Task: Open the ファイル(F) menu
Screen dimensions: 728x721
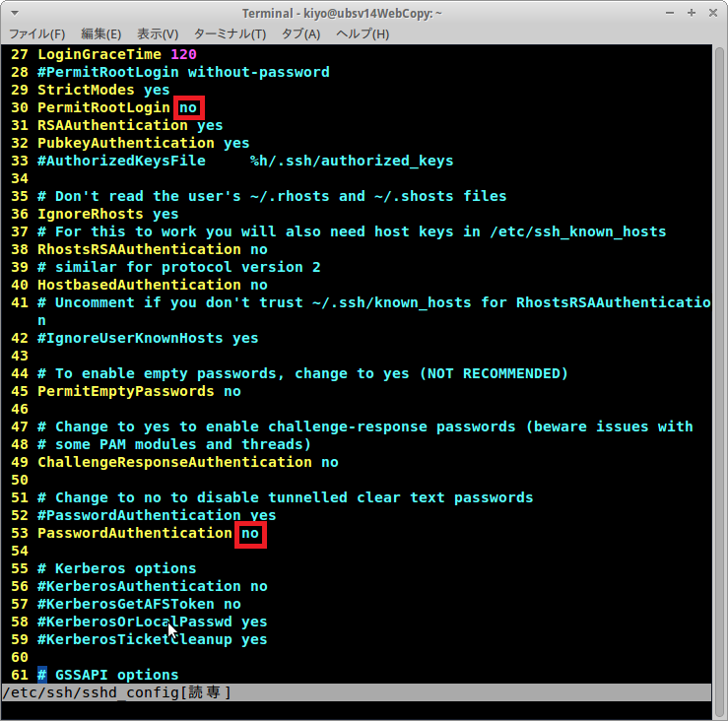Action: tap(37, 33)
